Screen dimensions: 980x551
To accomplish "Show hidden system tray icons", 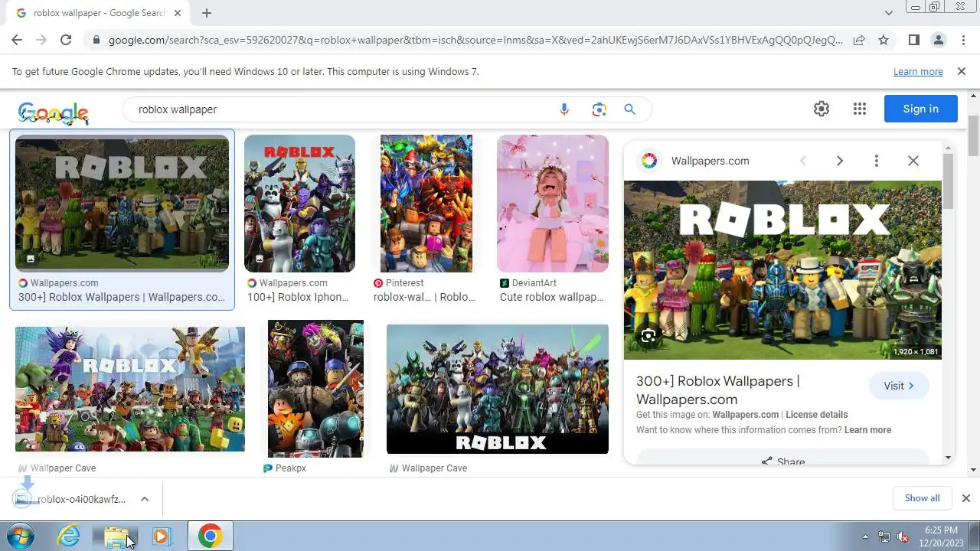I will 866,536.
